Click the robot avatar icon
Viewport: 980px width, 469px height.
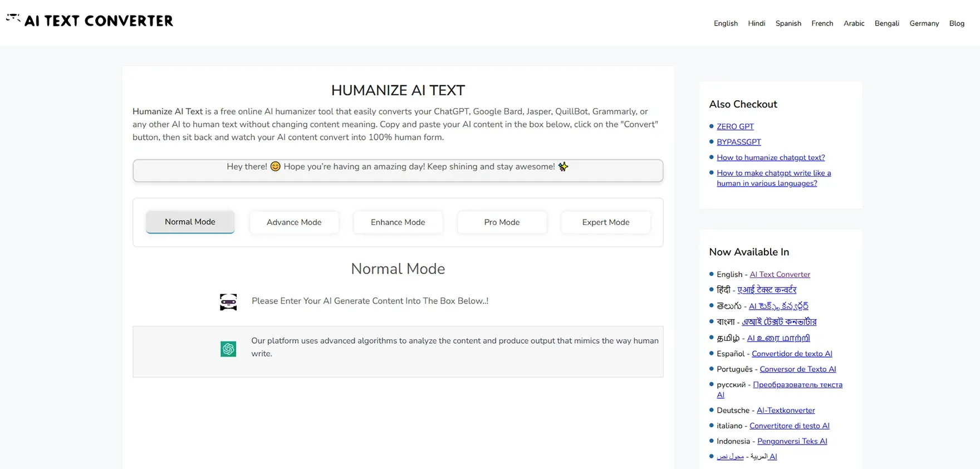pos(228,302)
